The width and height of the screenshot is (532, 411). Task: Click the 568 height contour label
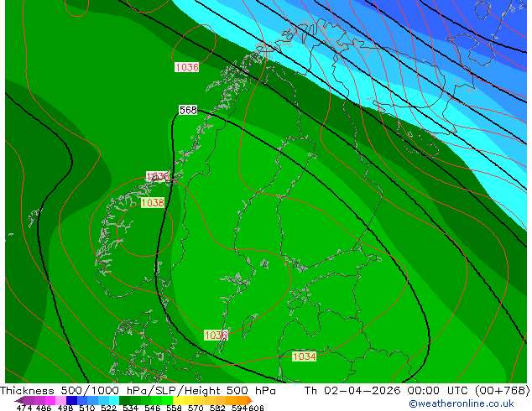[x=188, y=110]
